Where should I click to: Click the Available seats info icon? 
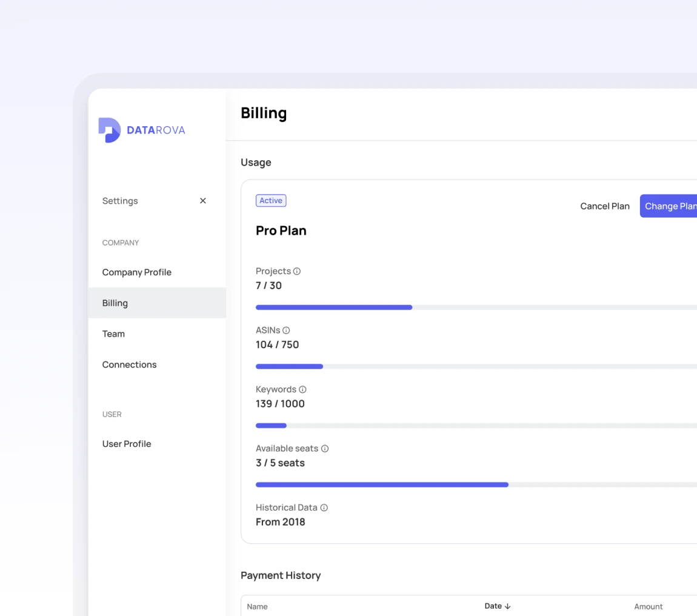[325, 449]
